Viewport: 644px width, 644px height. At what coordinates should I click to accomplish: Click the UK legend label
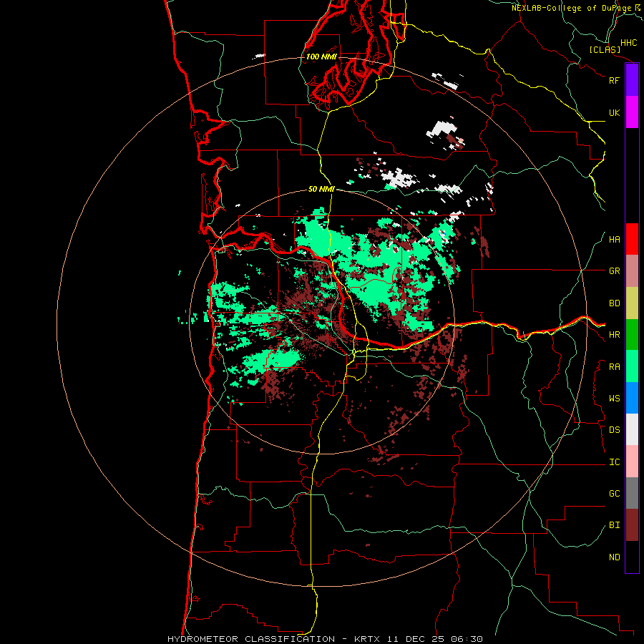click(x=614, y=112)
